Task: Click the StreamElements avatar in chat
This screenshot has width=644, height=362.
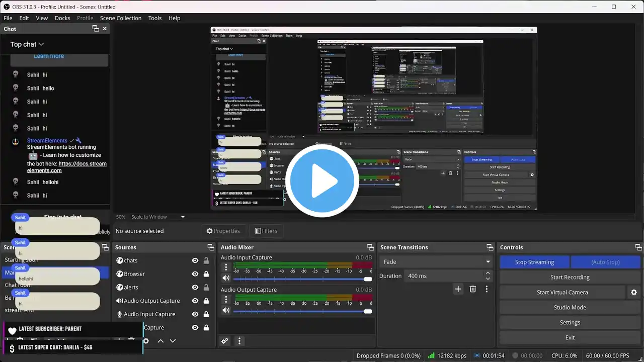Action: tap(16, 141)
